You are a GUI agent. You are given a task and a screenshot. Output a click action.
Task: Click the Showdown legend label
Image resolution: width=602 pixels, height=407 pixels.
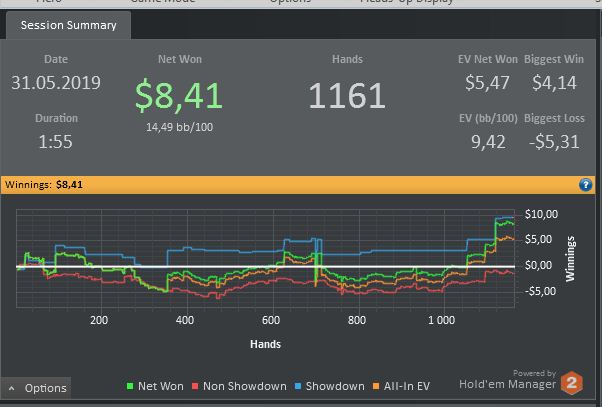[335, 386]
